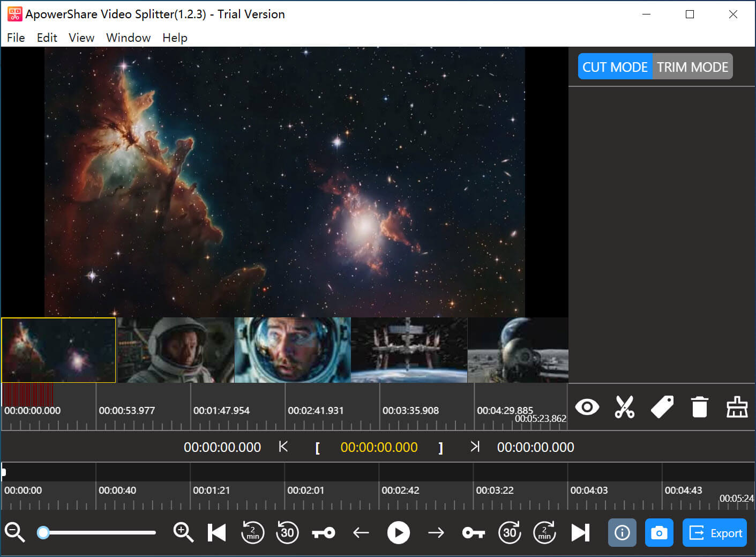Expand the Help menu
The image size is (756, 557).
pos(175,38)
